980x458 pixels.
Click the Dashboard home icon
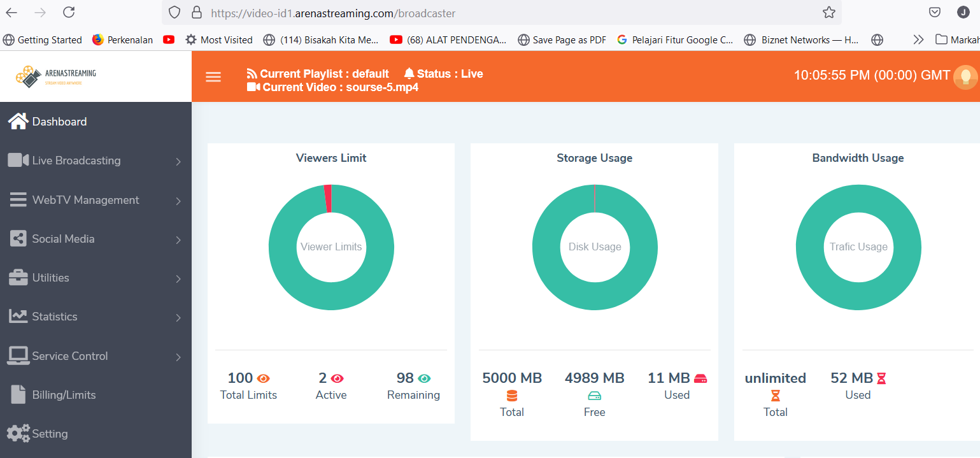pyautogui.click(x=18, y=121)
